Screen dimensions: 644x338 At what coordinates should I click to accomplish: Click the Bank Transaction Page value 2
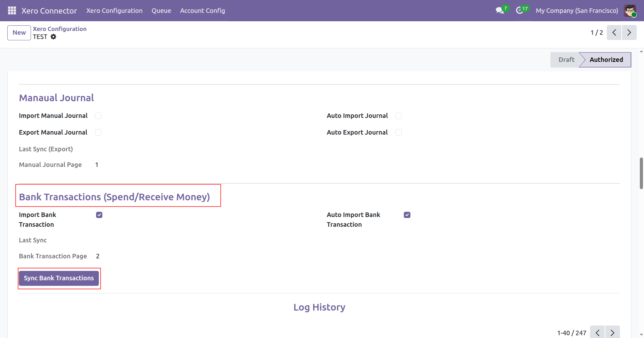point(98,256)
